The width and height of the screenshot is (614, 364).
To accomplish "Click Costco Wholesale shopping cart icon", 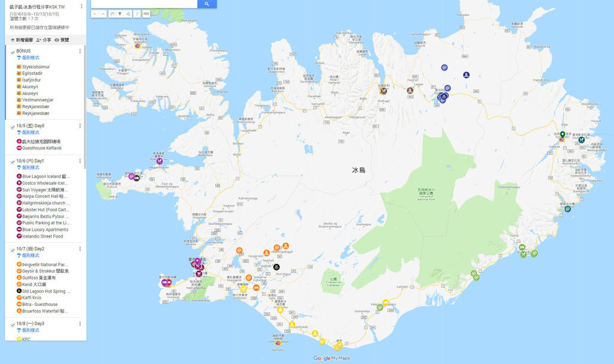I will point(19,183).
